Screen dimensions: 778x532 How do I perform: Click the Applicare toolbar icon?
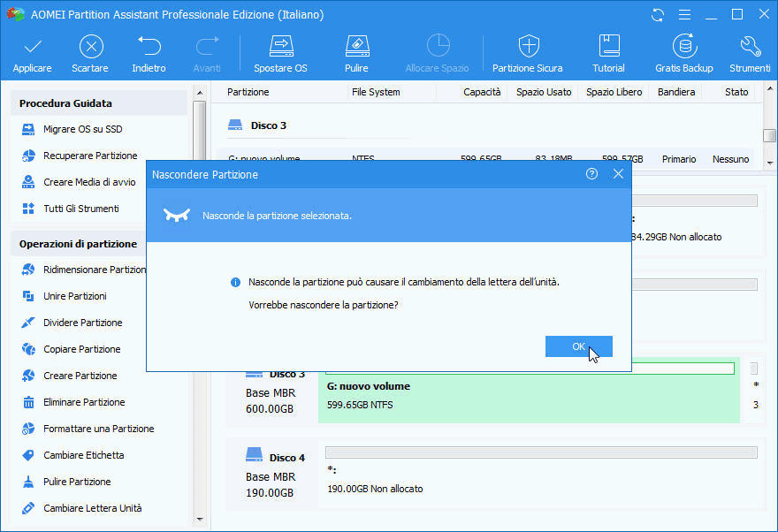[x=33, y=54]
